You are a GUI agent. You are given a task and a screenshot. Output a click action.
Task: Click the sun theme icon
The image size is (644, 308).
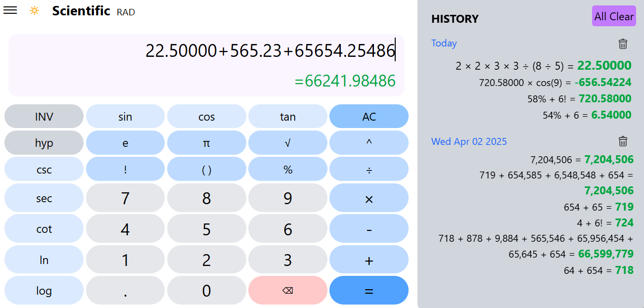(x=34, y=10)
